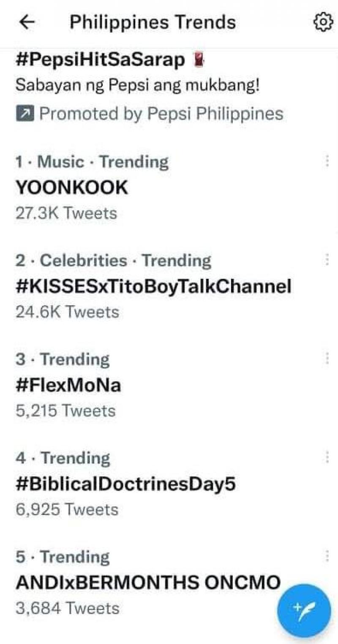Open the YOONKOOK trending topic
Screen dimensions: 338x644
(x=72, y=188)
